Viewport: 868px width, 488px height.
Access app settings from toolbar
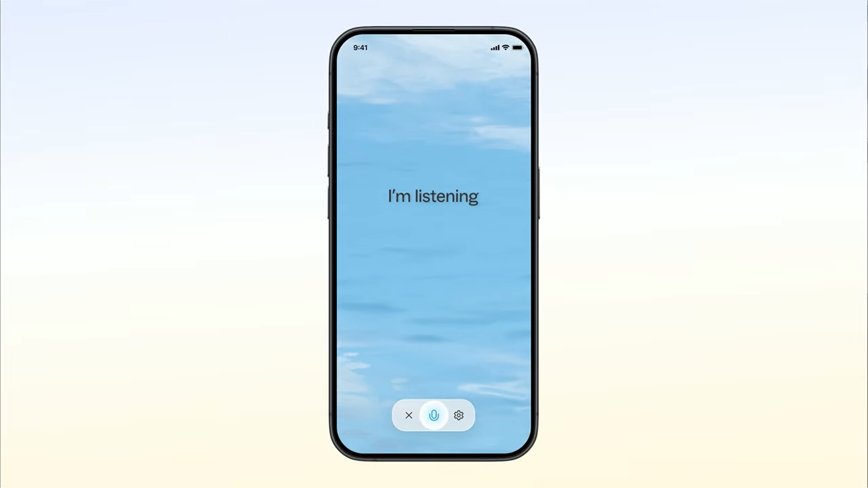(459, 415)
